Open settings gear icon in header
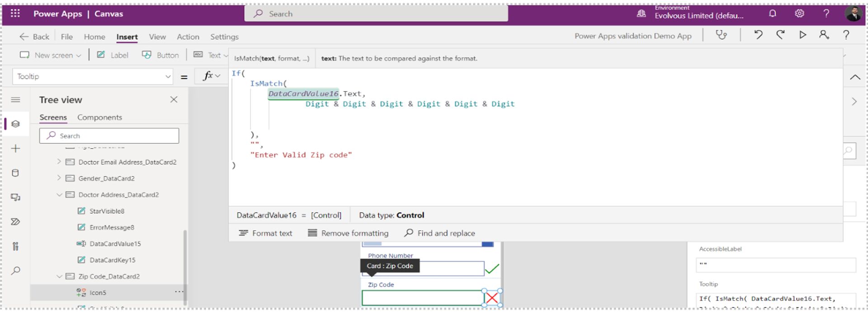 point(799,14)
